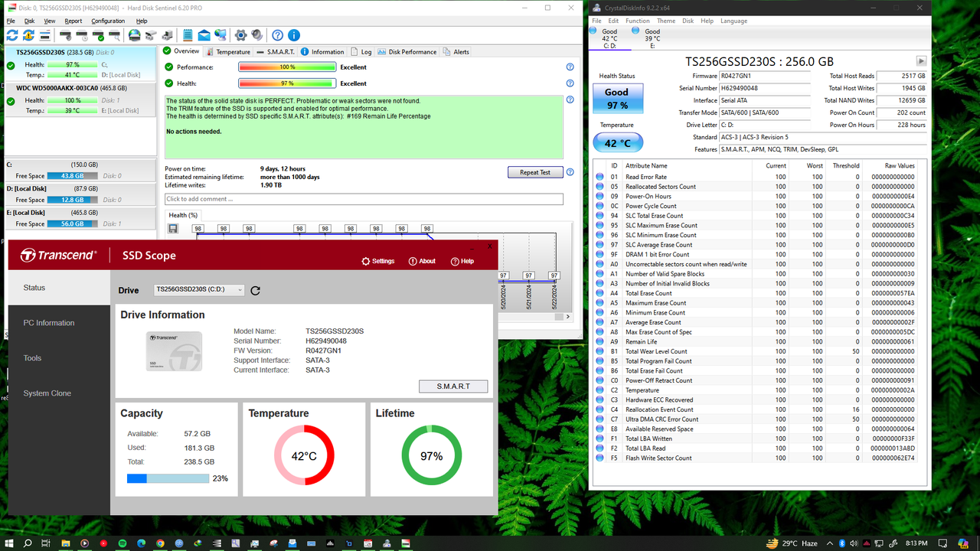Click the networked computers icon in Hard Disk Sentinel toolbar
The width and height of the screenshot is (980, 551).
coord(220,35)
